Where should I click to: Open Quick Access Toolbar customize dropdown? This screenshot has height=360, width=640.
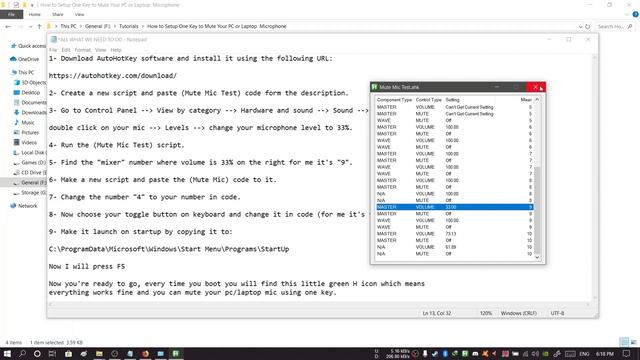pyautogui.click(x=32, y=5)
